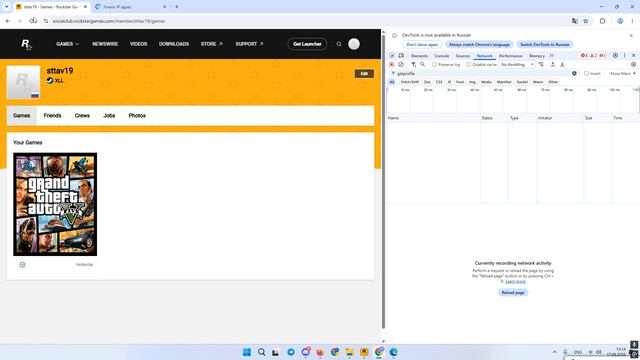640x360 pixels.
Task: Open network conditions icon
Action: coord(541,64)
